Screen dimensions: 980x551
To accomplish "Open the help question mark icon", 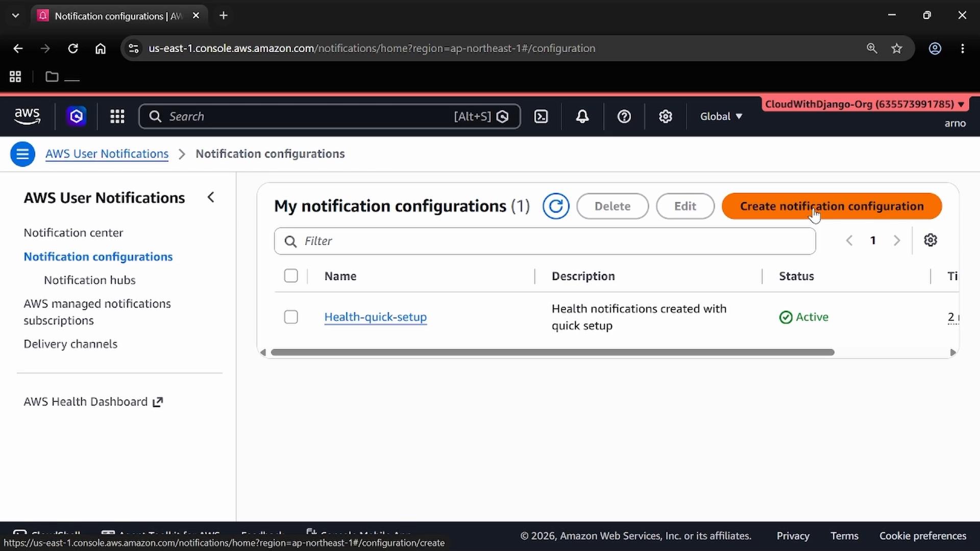I will (x=624, y=116).
